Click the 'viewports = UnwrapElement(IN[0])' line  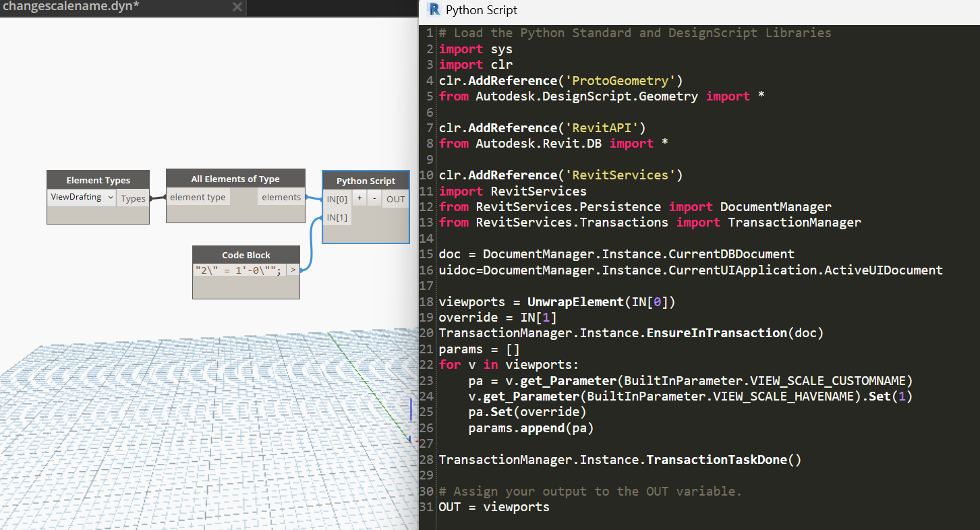click(557, 302)
